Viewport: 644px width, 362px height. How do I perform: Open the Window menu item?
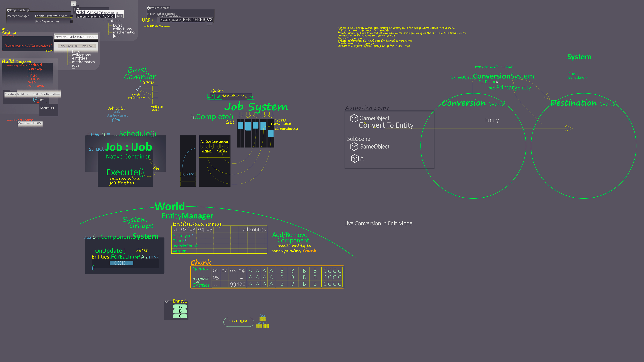[x=24, y=123]
